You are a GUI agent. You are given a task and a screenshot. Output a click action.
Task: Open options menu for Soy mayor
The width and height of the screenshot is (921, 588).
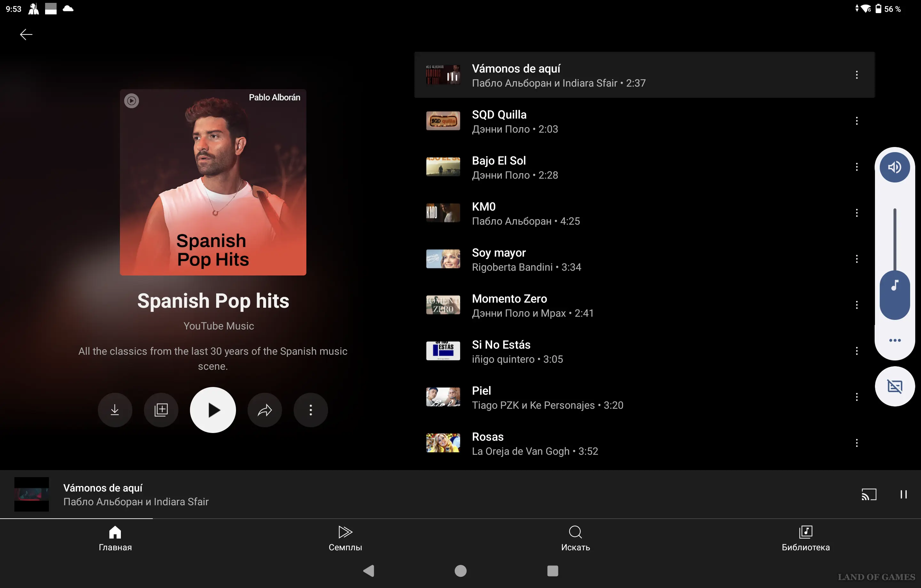857,259
